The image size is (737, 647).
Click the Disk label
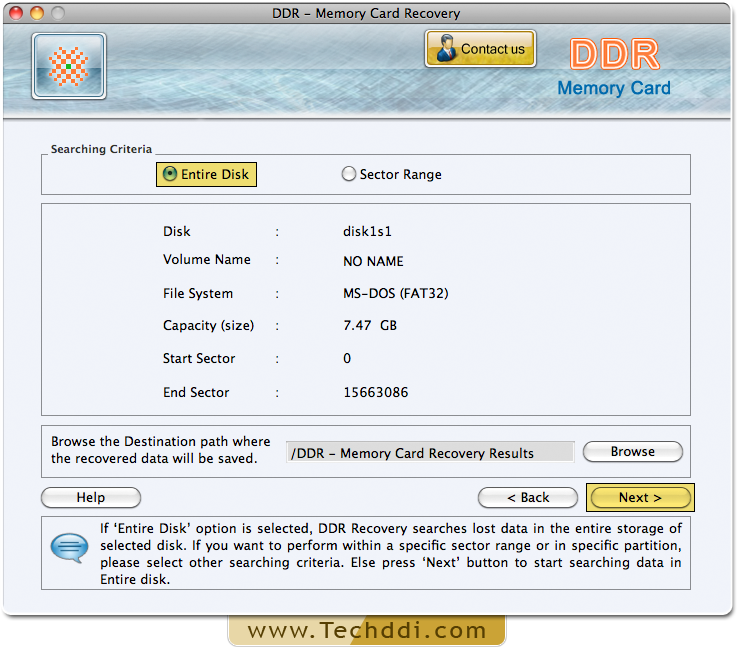point(176,231)
